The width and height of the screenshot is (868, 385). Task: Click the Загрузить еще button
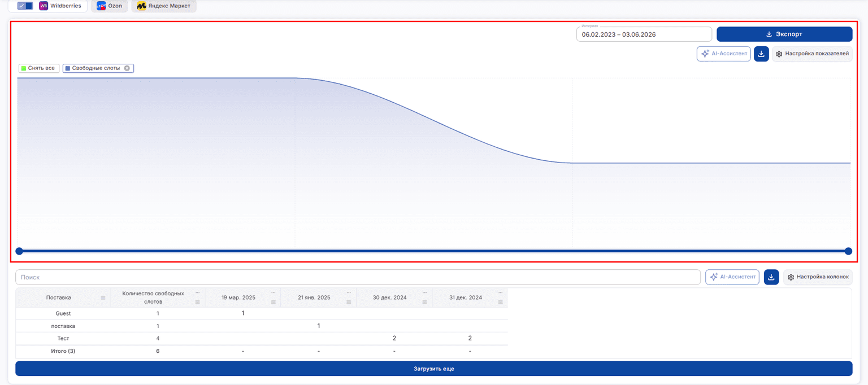(x=433, y=369)
